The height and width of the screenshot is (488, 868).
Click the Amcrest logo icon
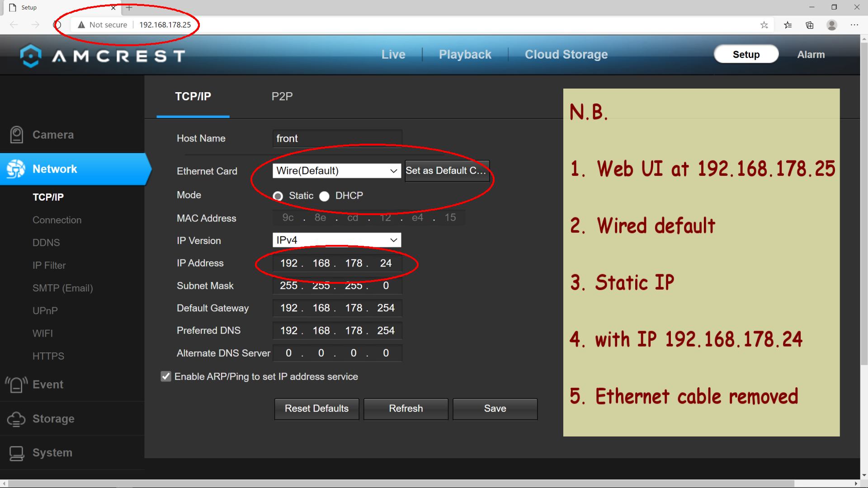pos(31,56)
